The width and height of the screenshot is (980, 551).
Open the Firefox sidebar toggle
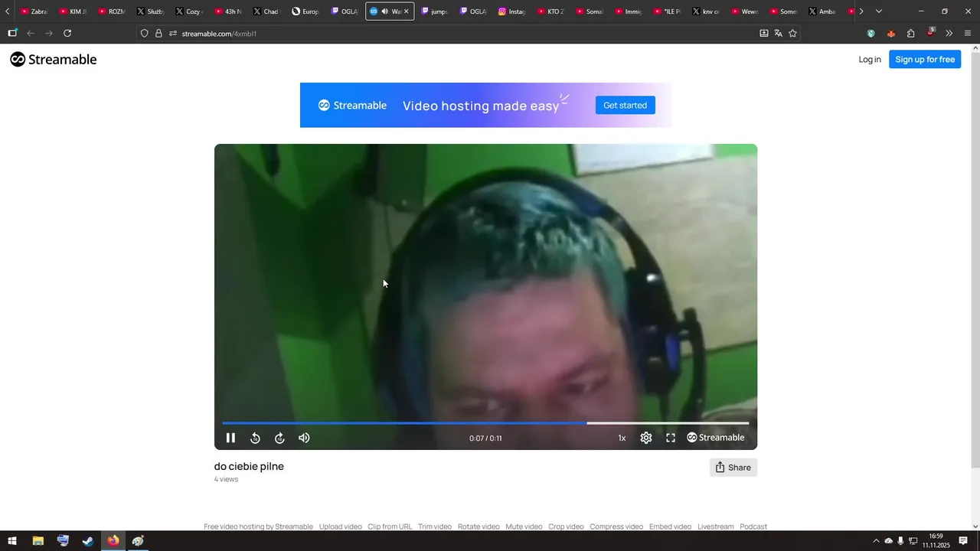[12, 33]
